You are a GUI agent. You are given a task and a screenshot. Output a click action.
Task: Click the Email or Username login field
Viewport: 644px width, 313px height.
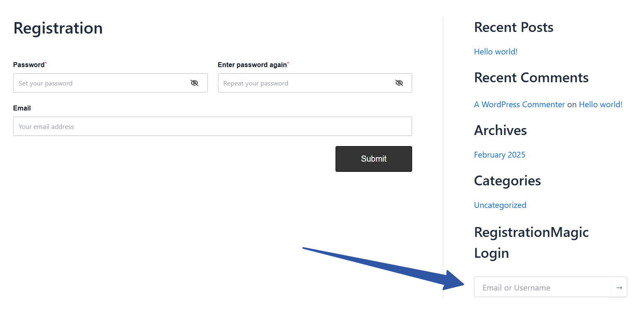(x=542, y=288)
